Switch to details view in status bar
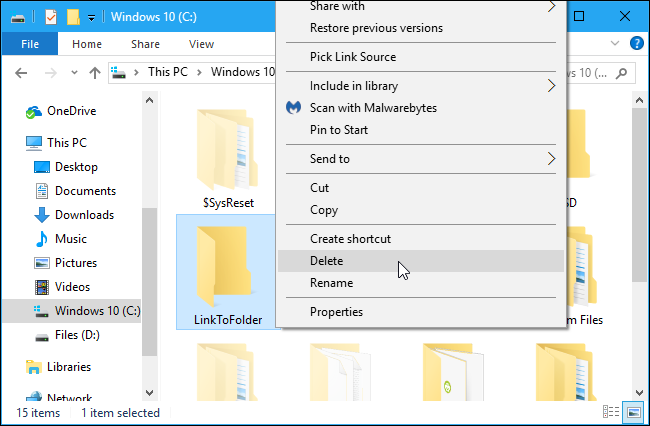650x426 pixels. point(614,412)
